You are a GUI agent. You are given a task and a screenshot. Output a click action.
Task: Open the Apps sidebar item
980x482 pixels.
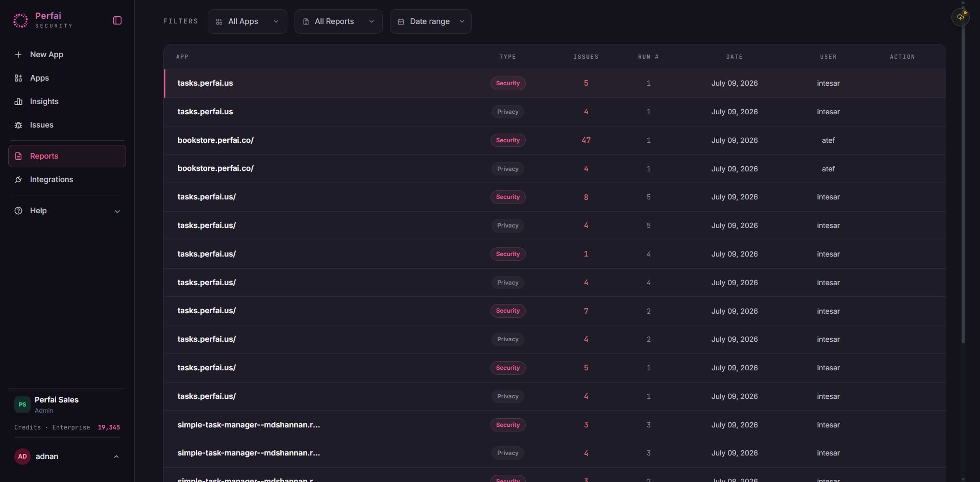[67, 78]
